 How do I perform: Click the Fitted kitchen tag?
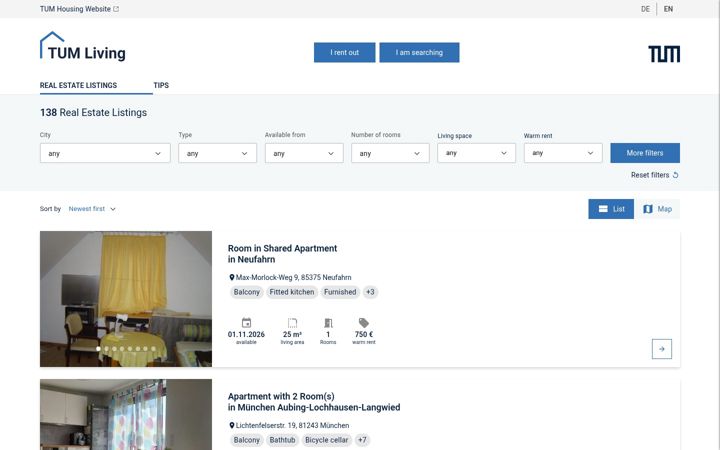pyautogui.click(x=292, y=292)
